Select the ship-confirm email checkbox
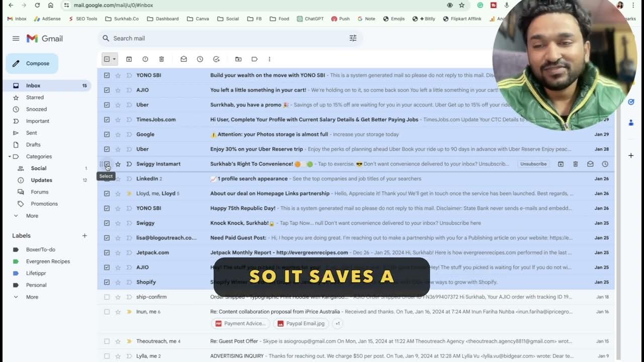Viewport: 644px width, 362px height. (x=107, y=297)
